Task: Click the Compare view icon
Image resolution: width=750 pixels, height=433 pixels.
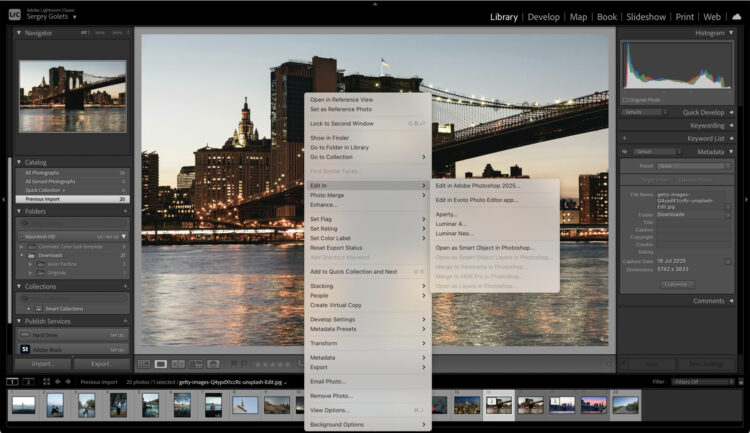Action: [x=178, y=364]
